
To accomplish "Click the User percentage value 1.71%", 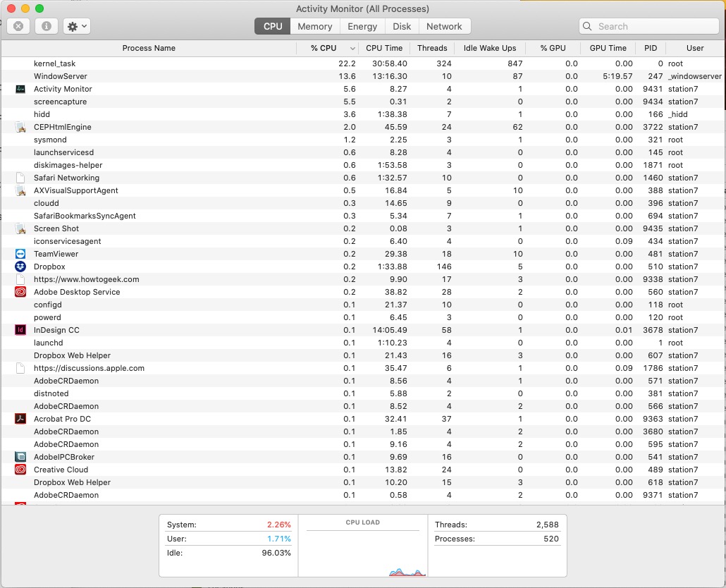I will coord(278,539).
